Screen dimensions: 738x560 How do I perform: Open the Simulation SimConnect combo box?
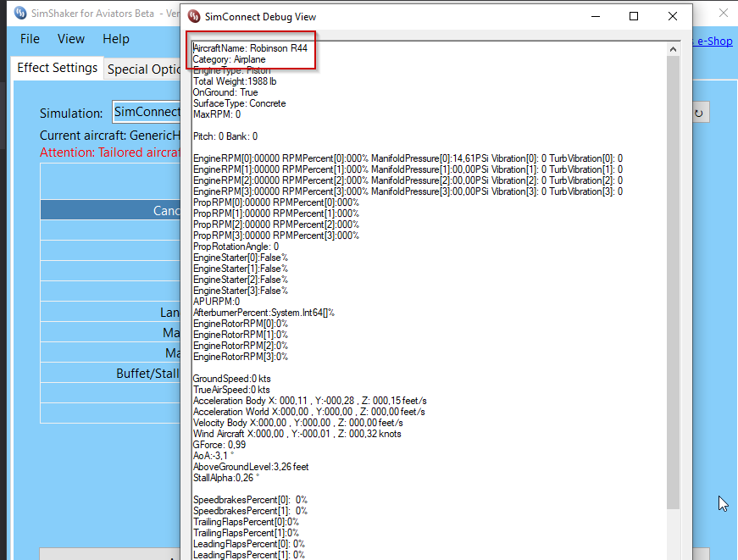147,112
